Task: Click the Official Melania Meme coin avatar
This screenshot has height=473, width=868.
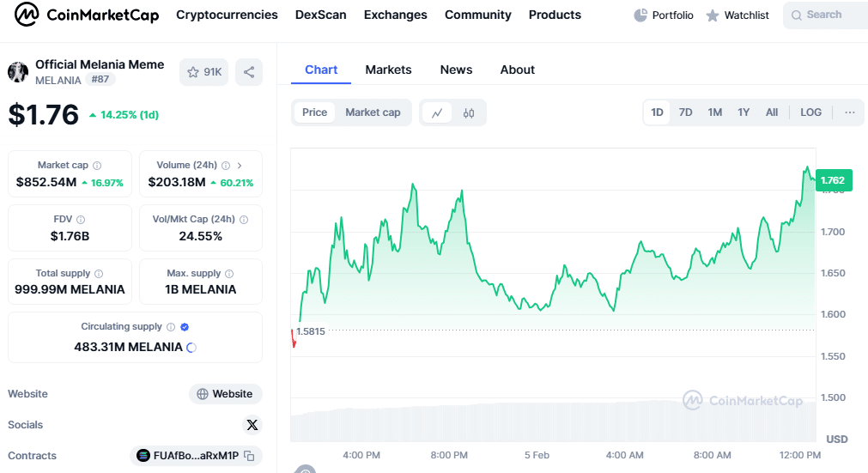Action: (x=18, y=72)
